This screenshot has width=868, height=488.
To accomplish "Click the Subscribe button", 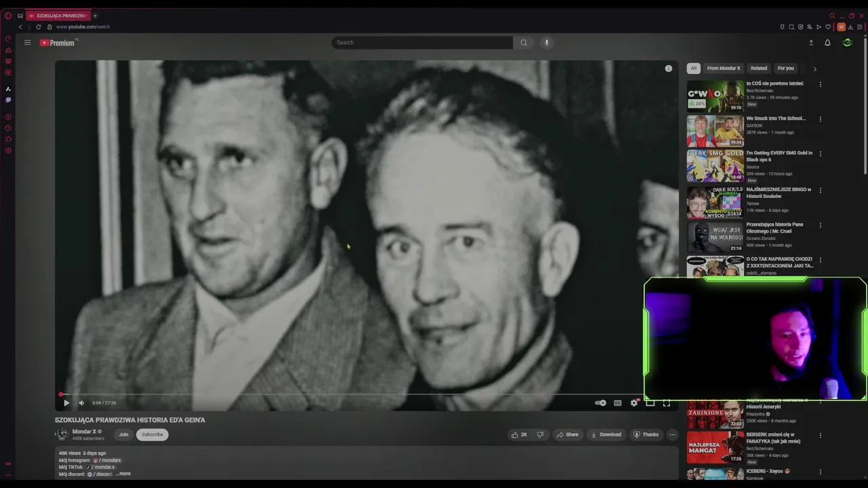I will 152,434.
